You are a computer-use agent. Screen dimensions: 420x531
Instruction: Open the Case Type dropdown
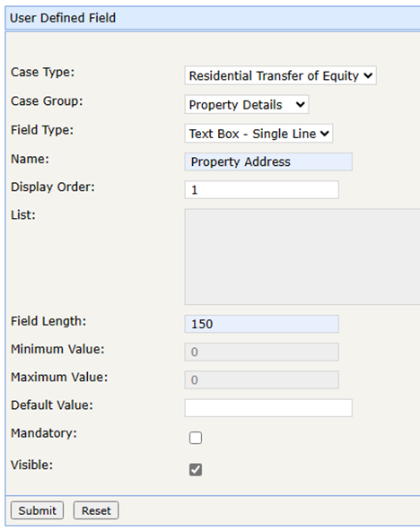click(281, 75)
